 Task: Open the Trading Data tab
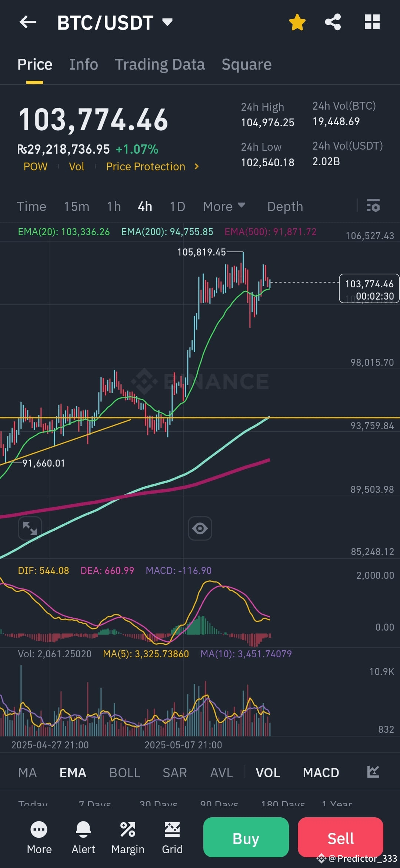pyautogui.click(x=160, y=64)
